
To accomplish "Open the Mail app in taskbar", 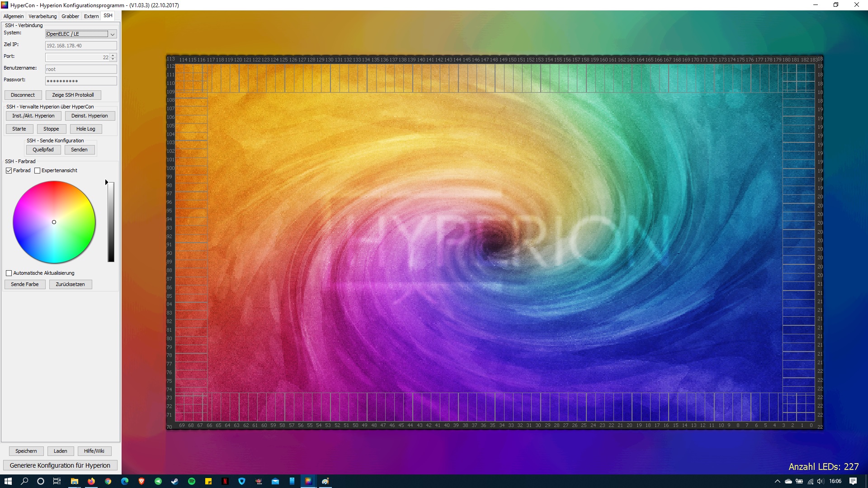I will tap(275, 481).
